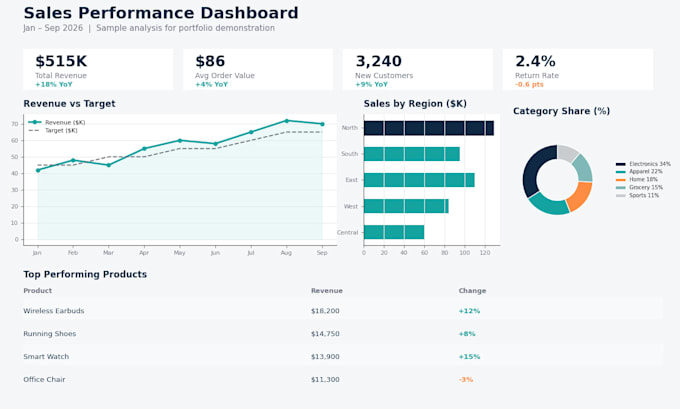Select the Jul revenue data point
This screenshot has width=680, height=409.
[x=251, y=132]
